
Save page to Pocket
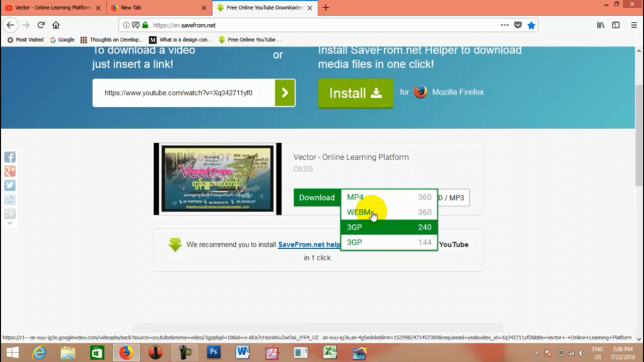coord(518,25)
